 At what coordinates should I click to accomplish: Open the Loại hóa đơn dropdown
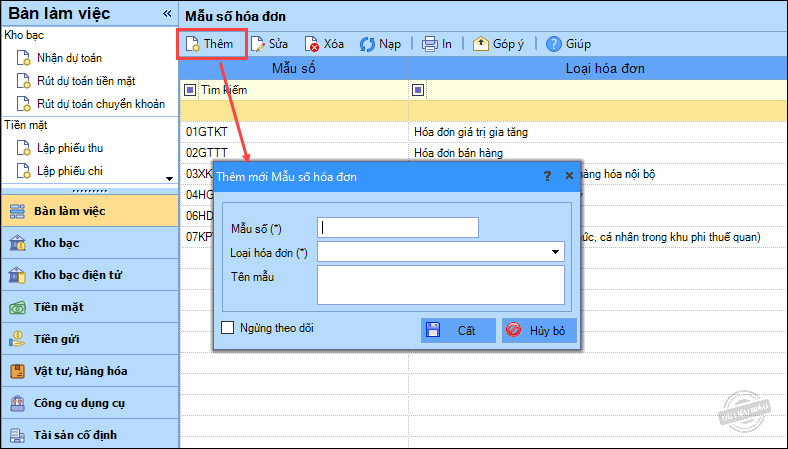557,252
